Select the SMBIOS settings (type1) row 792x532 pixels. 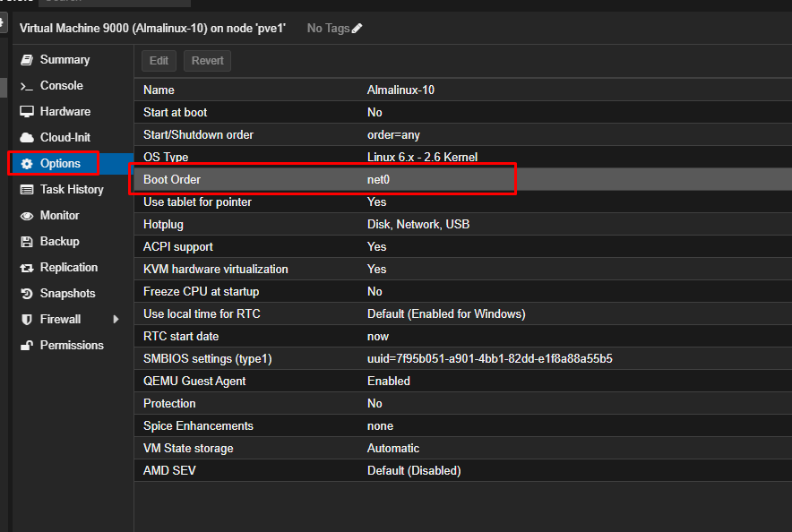click(462, 358)
